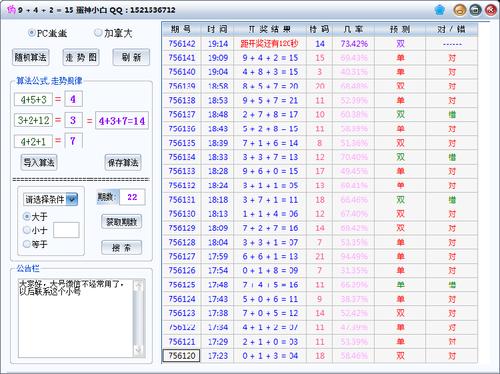The height and width of the screenshot is (374, 500).
Task: Click the 对/错 column header
Action: point(452,29)
